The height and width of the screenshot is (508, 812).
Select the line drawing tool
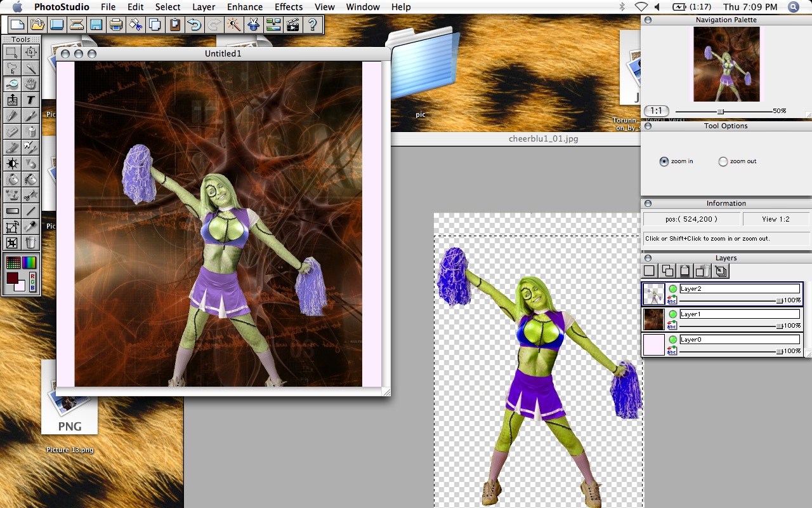30,211
